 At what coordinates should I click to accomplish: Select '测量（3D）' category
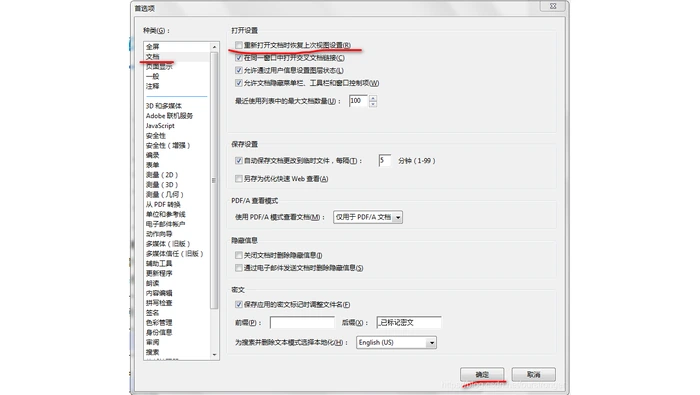pos(162,185)
